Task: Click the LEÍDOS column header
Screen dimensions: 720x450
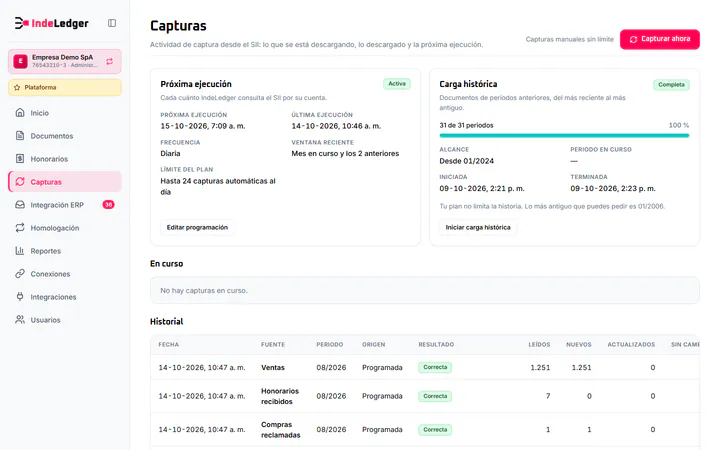Action: pos(539,344)
